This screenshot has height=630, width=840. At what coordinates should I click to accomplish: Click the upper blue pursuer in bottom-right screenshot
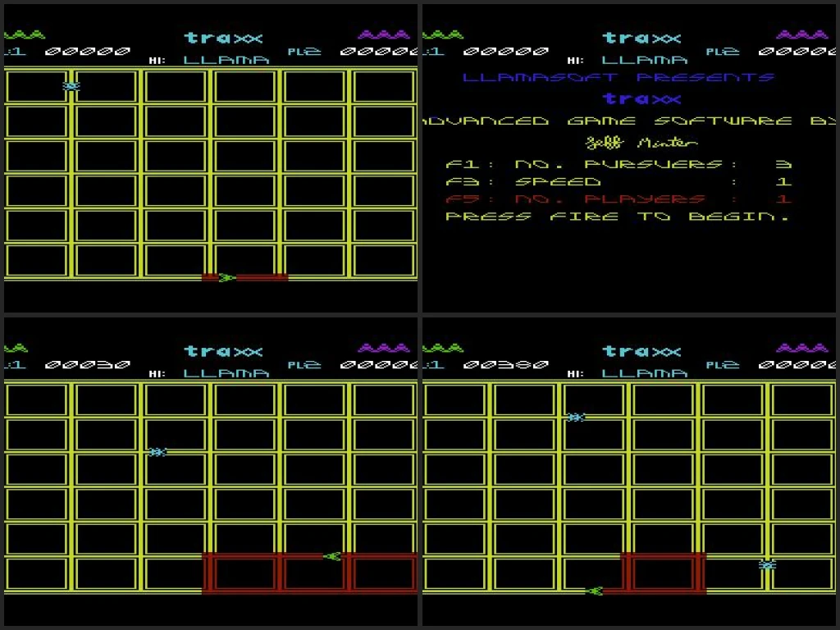(575, 418)
